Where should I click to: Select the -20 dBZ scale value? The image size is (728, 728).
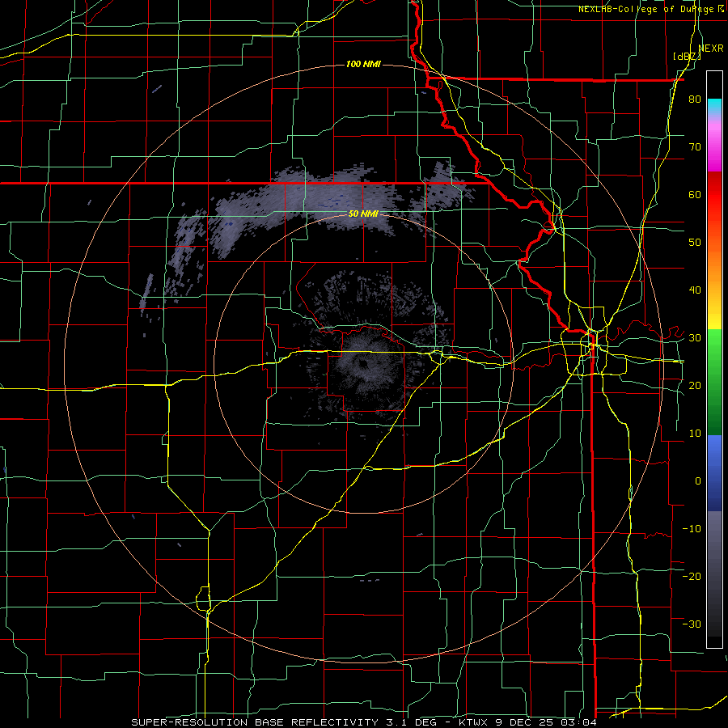(x=692, y=576)
